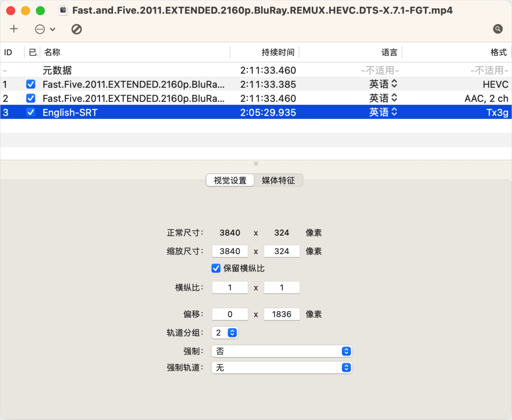Uncheck the HEVC video track checkbox
The image size is (512, 420).
[30, 84]
